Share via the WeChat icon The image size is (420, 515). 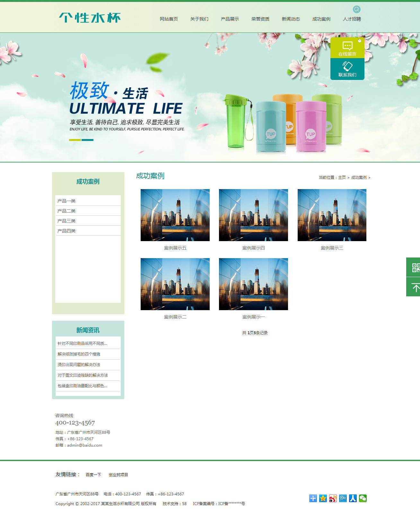(x=363, y=498)
